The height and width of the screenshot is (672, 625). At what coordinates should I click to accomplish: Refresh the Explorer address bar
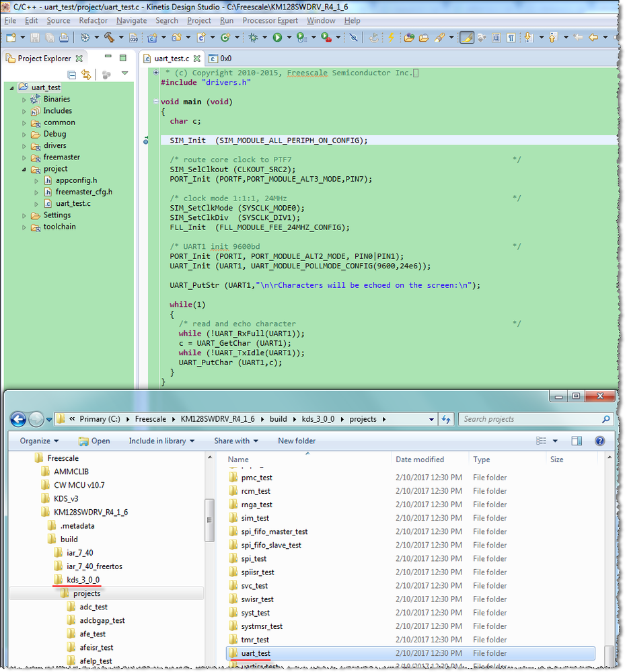coord(446,419)
